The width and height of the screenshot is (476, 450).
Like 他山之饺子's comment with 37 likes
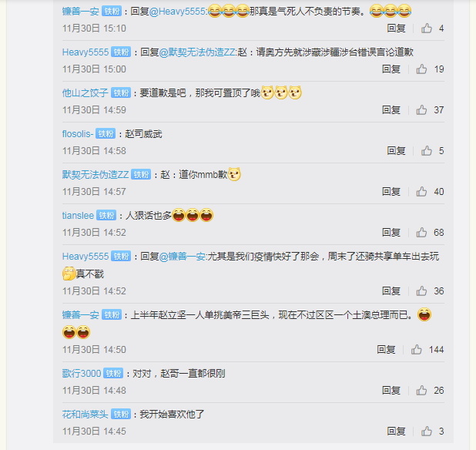pos(421,109)
